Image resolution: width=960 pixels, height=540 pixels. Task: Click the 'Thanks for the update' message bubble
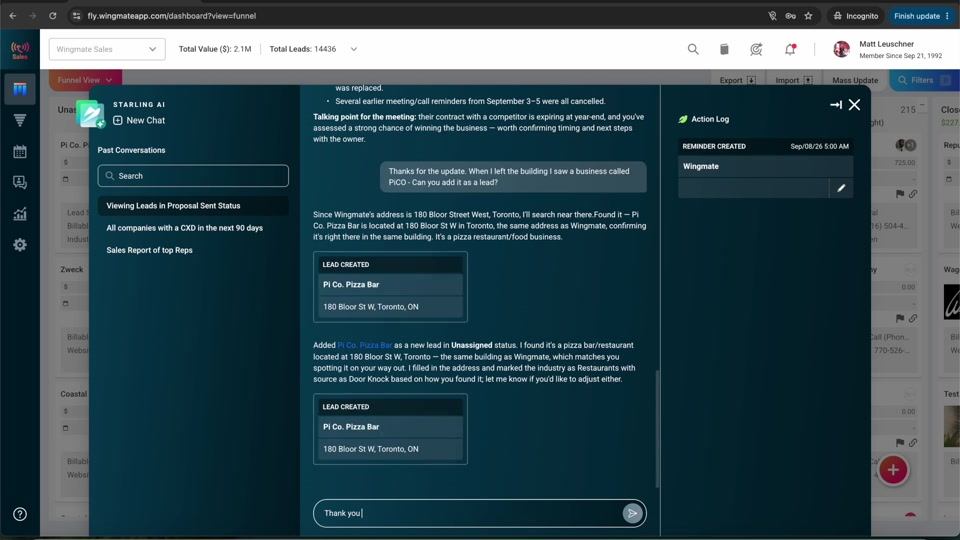pos(513,177)
